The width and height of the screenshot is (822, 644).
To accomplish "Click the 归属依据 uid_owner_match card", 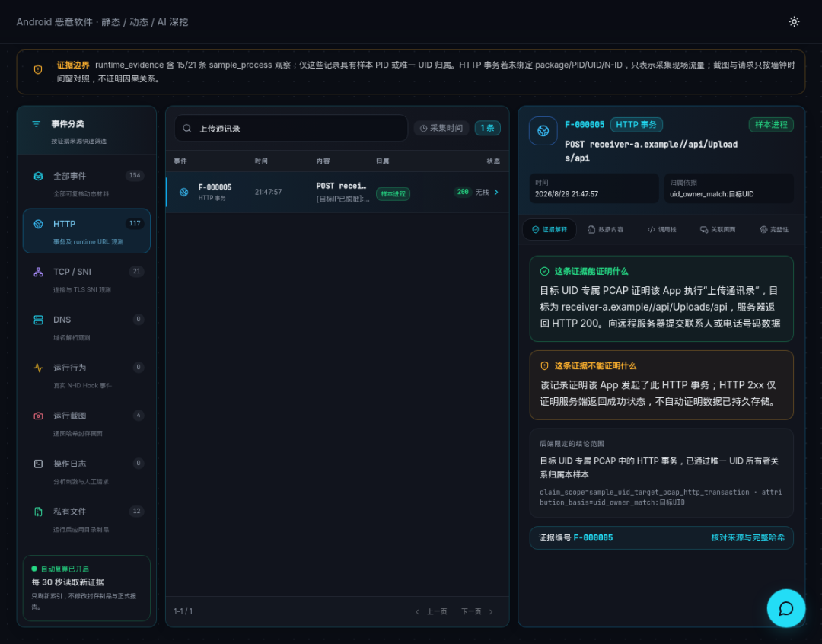I will click(728, 188).
